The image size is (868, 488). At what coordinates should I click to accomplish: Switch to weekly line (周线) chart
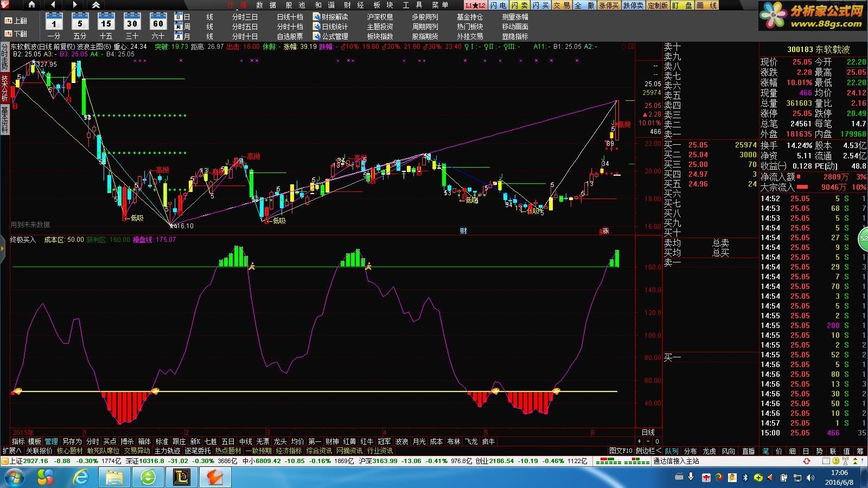pos(194,27)
